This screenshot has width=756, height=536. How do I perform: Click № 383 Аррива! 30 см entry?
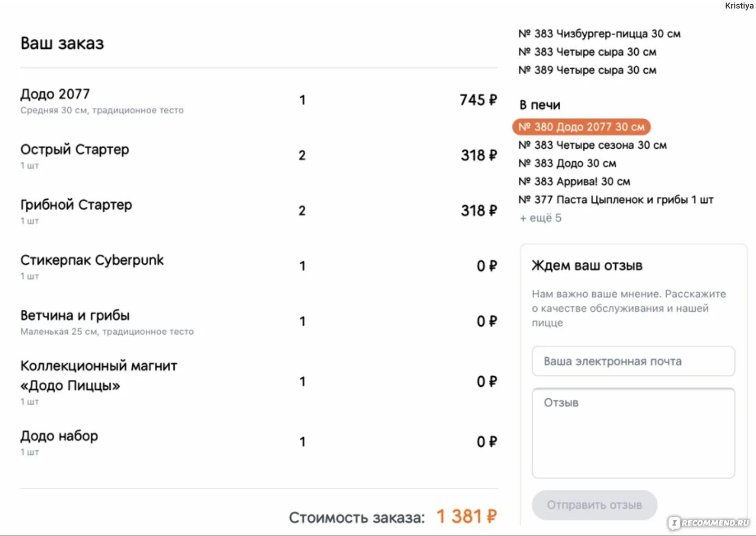point(574,181)
